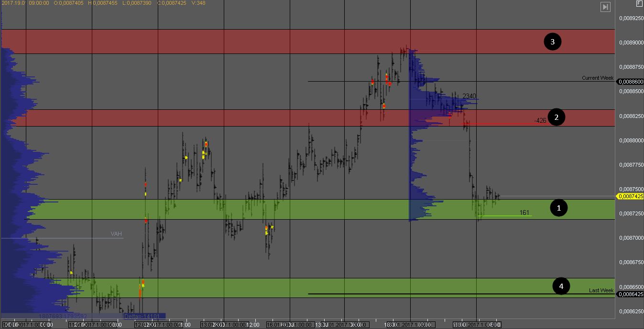Screen dimensions: 644x329
Task: Click the 0,0089250 price axis tick
Action: coord(630,18)
